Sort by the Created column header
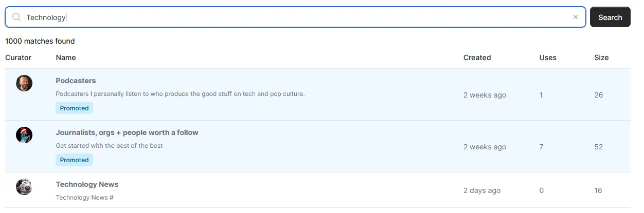The height and width of the screenshot is (213, 644). (477, 57)
